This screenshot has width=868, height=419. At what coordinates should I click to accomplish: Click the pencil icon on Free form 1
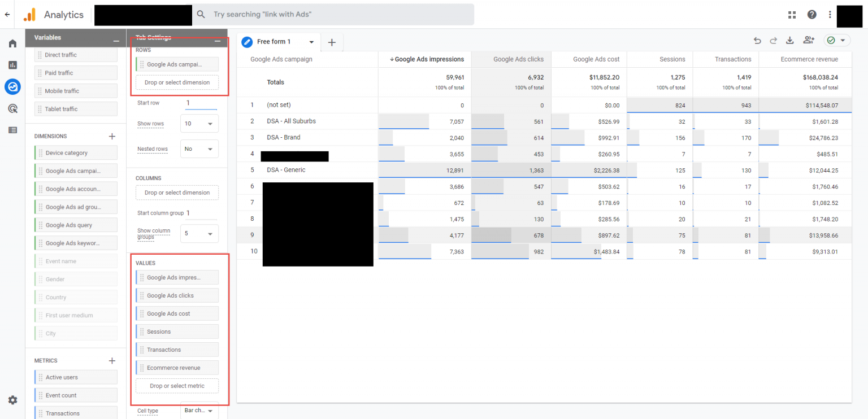[247, 42]
